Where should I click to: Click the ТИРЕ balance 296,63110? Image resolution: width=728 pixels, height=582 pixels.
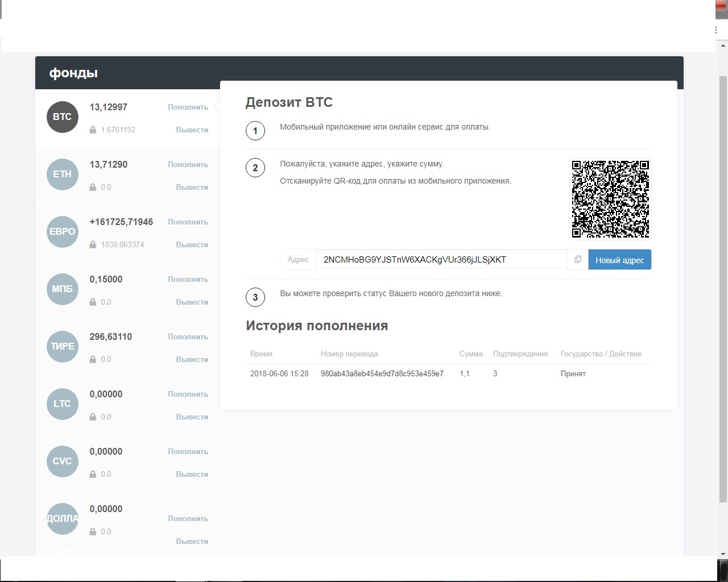111,336
